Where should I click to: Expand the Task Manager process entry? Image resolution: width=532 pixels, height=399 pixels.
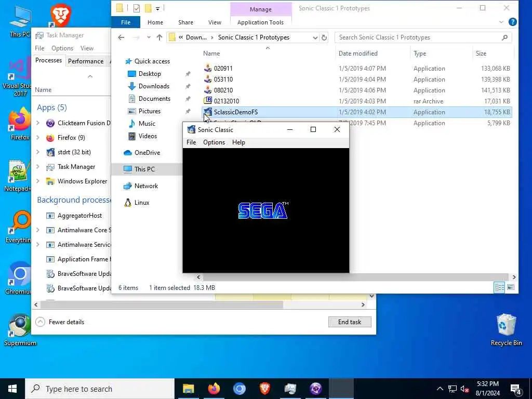[38, 167]
